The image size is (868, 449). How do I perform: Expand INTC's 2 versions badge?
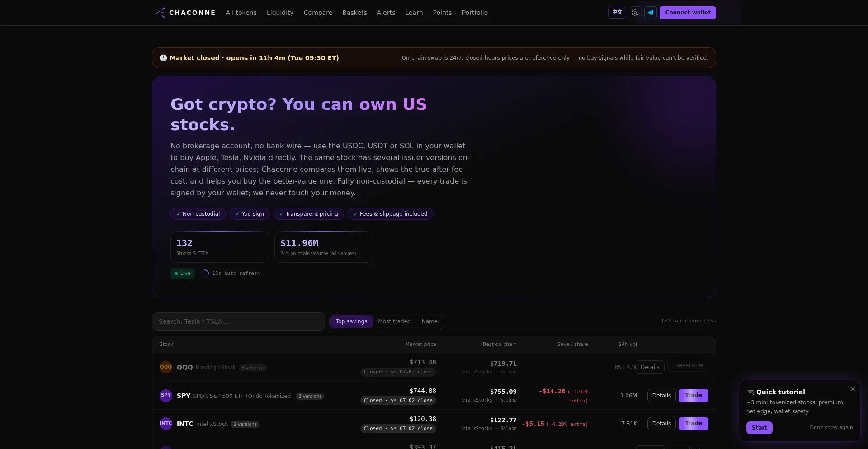click(245, 425)
